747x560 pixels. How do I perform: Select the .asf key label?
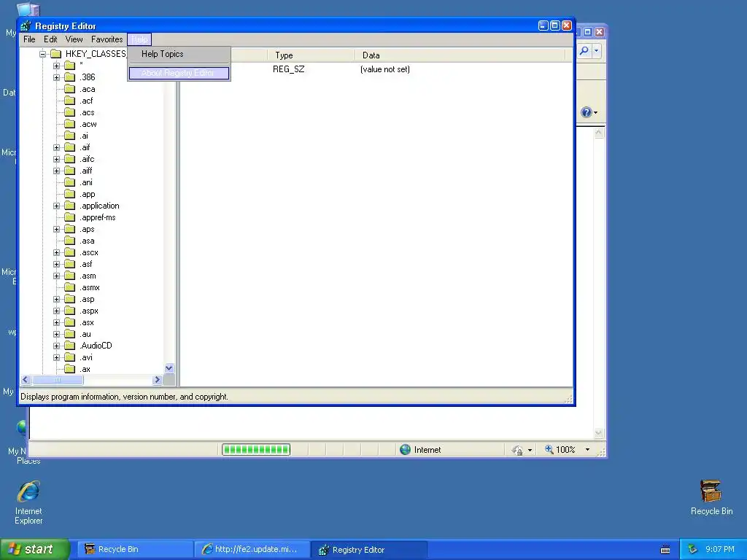[86, 264]
